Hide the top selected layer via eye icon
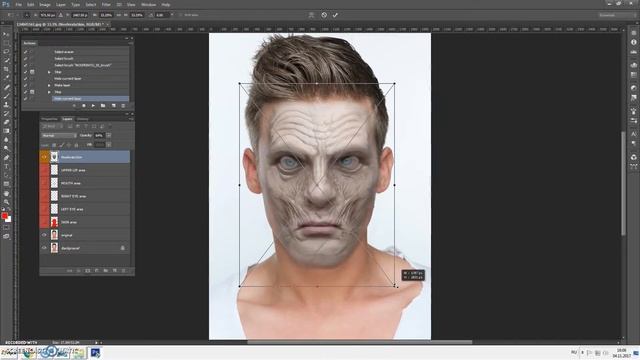The width and height of the screenshot is (640, 360). click(x=44, y=157)
